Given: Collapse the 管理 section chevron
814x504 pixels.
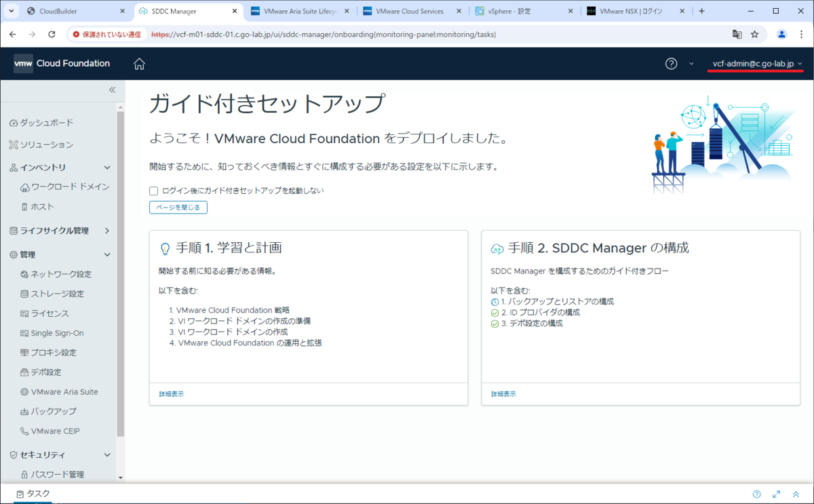Looking at the screenshot, I should click(x=106, y=255).
